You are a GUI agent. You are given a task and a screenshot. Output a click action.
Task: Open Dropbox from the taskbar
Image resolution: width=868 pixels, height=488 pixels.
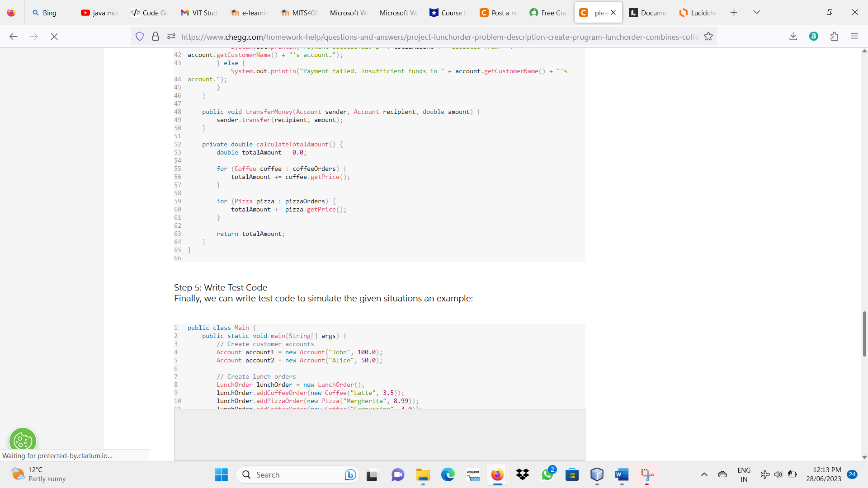522,474
